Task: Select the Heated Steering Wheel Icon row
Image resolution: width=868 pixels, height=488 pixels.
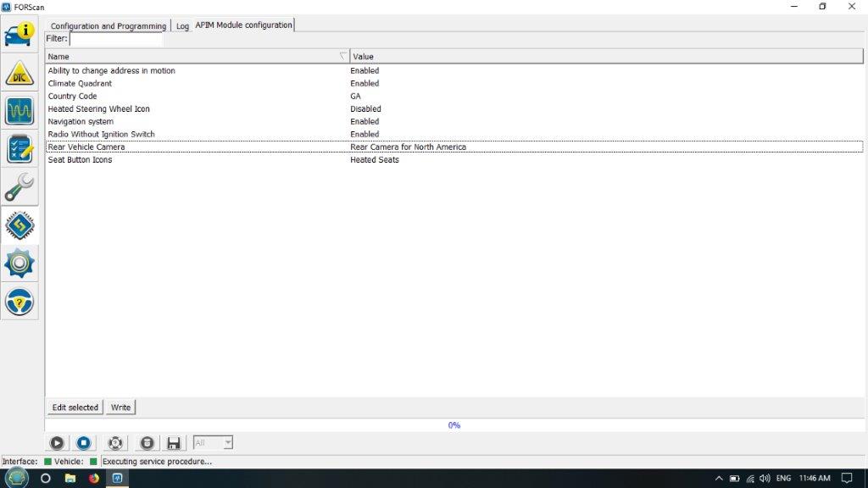Action: click(99, 109)
